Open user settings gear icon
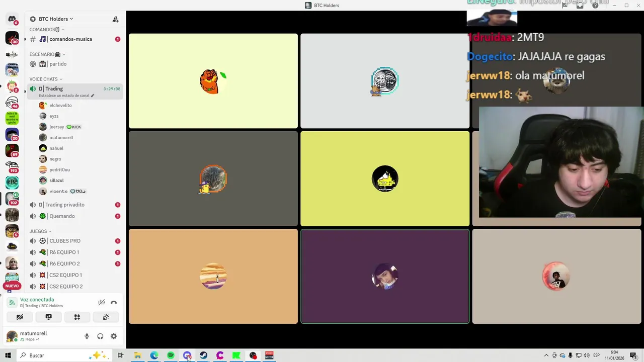 pyautogui.click(x=114, y=336)
